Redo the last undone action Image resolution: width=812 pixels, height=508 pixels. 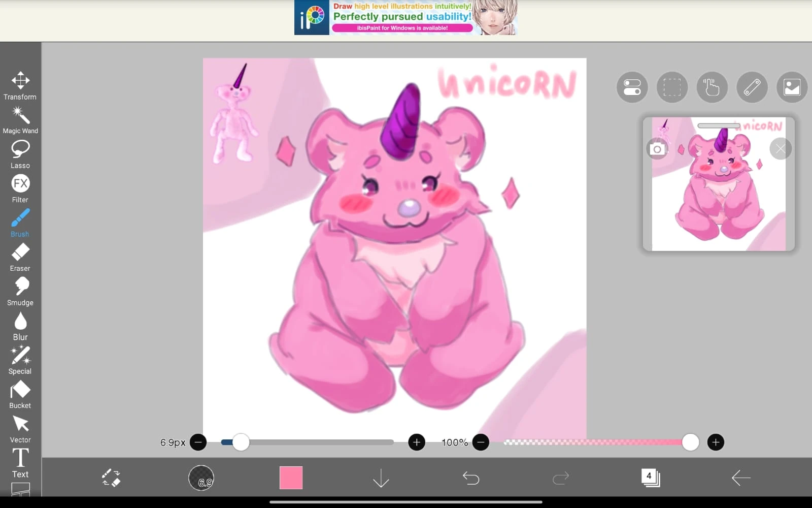(x=561, y=478)
